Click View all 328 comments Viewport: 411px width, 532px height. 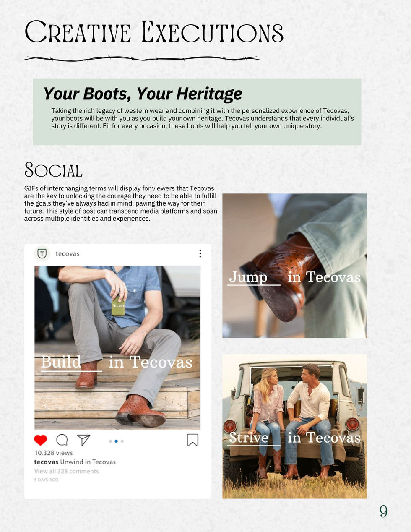(66, 471)
